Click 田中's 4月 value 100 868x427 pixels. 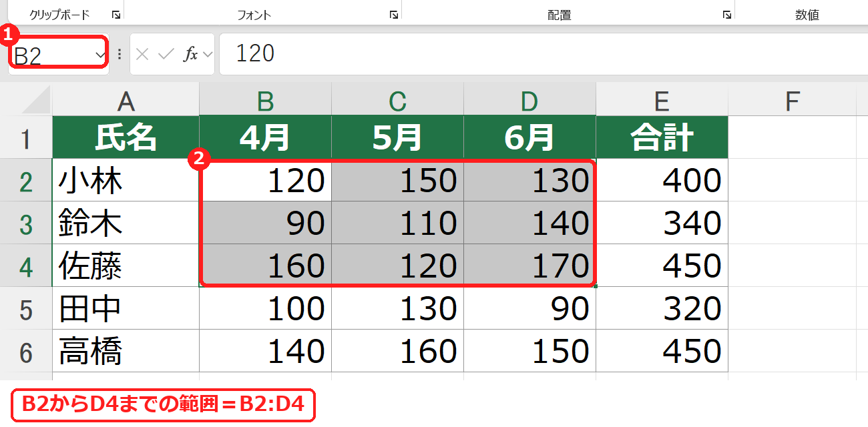[266, 308]
